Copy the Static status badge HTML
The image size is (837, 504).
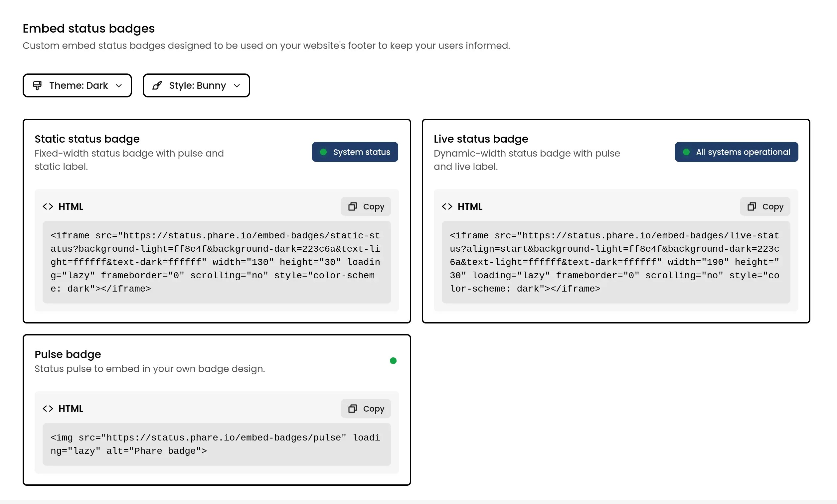pos(366,206)
